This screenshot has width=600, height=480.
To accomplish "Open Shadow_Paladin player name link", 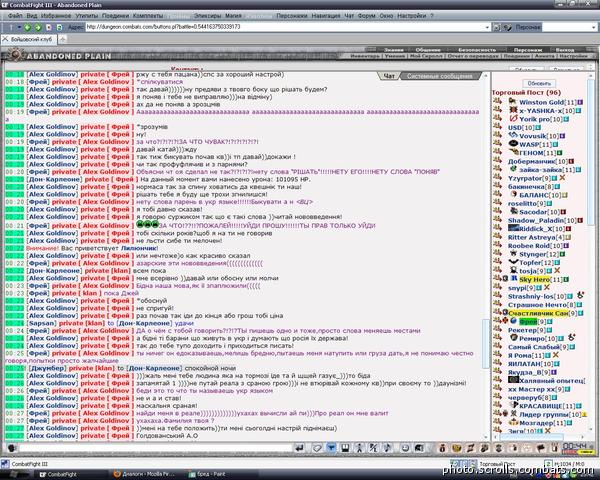I will pyautogui.click(x=536, y=220).
